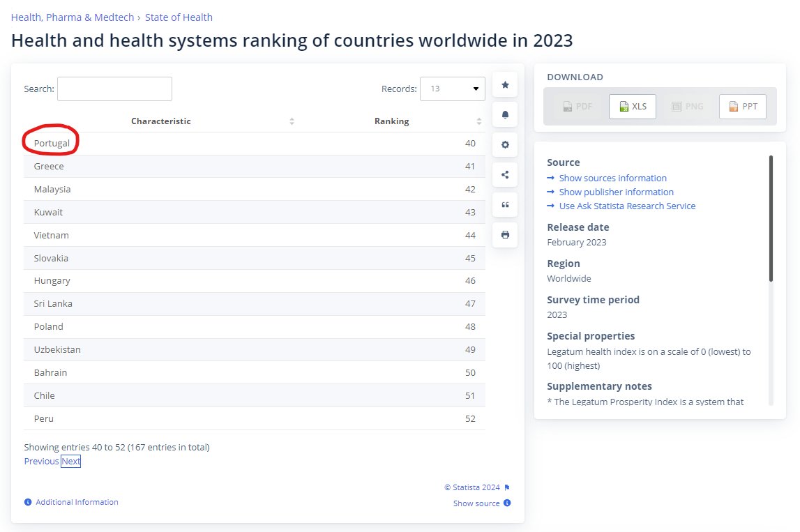The height and width of the screenshot is (532, 800).
Task: Sort the table by Ranking column
Action: tap(479, 121)
